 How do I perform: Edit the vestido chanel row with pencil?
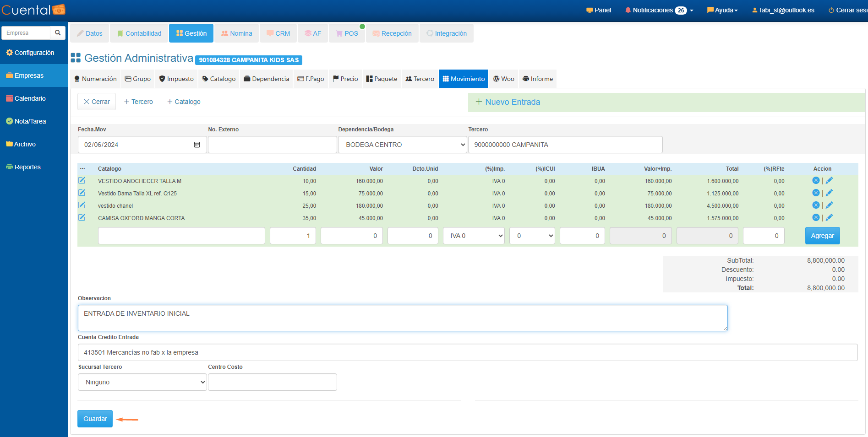[x=829, y=205]
